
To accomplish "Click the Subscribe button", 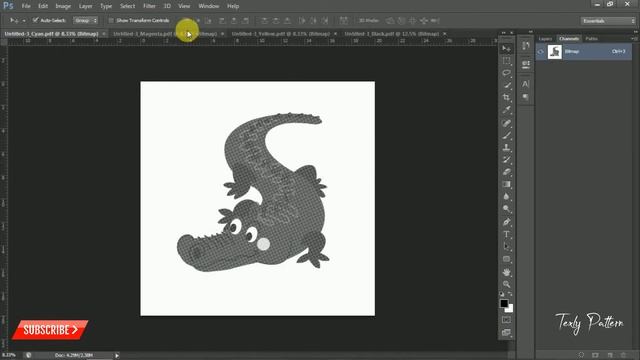I will [50, 330].
